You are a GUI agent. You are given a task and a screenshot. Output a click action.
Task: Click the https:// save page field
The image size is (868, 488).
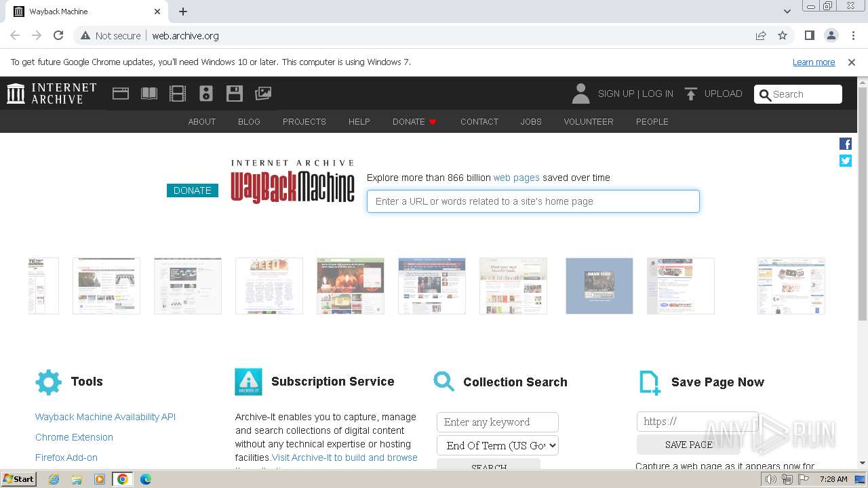point(697,422)
